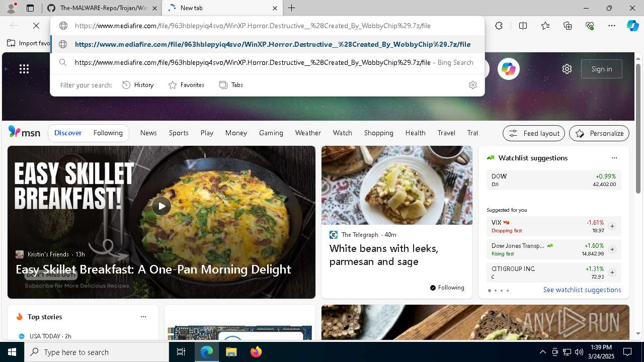
Task: Add Dow Jones Transp to watchlist
Action: (x=612, y=249)
